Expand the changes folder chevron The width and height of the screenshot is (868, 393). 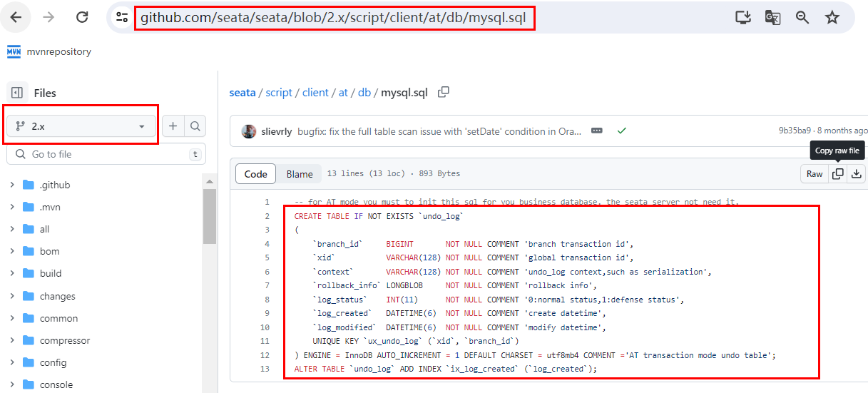coord(12,296)
